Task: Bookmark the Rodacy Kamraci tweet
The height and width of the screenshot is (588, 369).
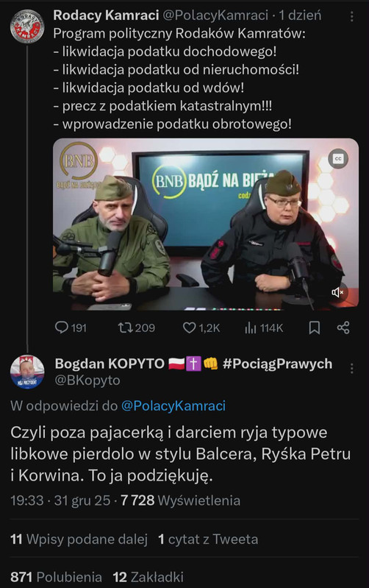Action: tap(315, 327)
